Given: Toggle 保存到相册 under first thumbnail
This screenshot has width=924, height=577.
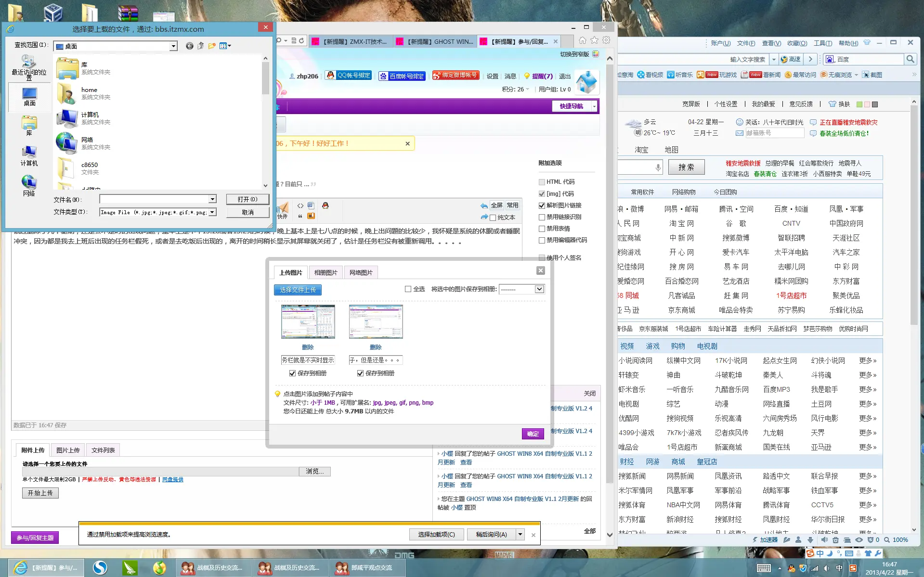Looking at the screenshot, I should coord(292,373).
